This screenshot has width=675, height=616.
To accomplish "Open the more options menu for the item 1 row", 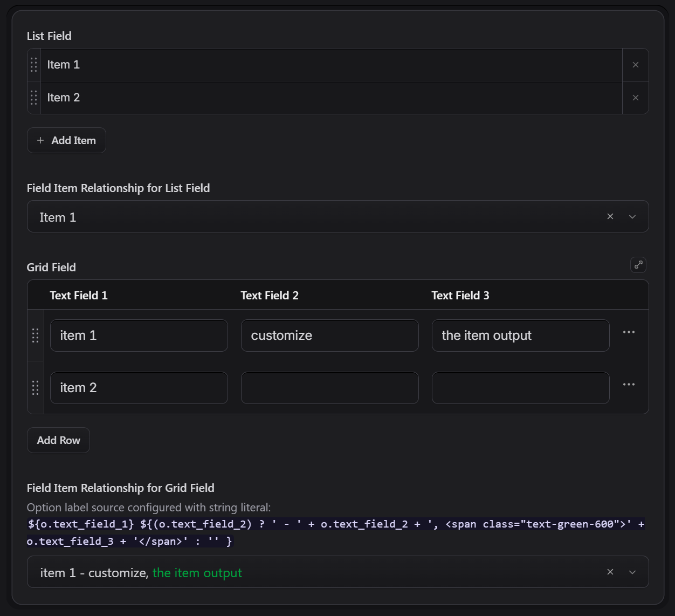I will pos(629,332).
